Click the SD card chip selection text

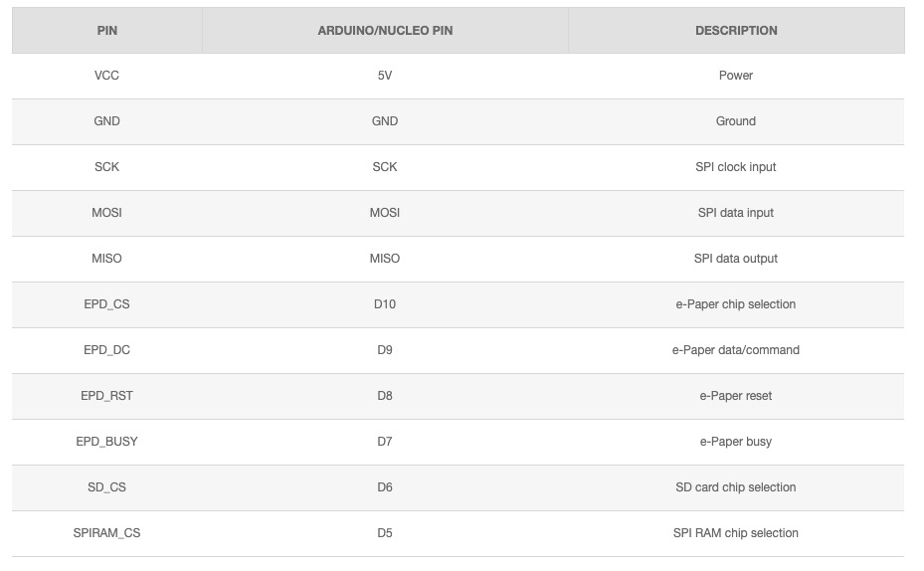[x=736, y=487]
